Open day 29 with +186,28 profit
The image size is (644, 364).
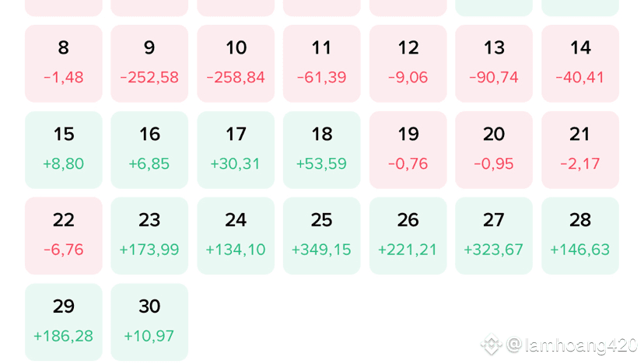tap(64, 322)
